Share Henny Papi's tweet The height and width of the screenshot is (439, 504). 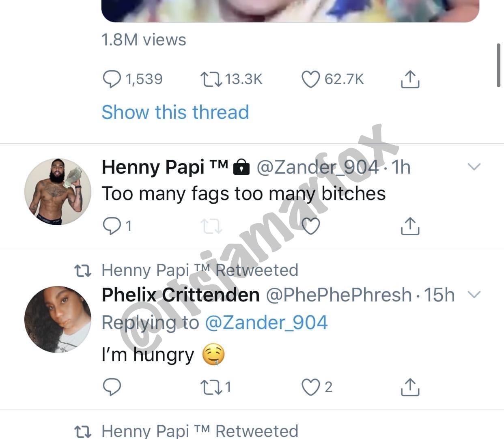410,226
